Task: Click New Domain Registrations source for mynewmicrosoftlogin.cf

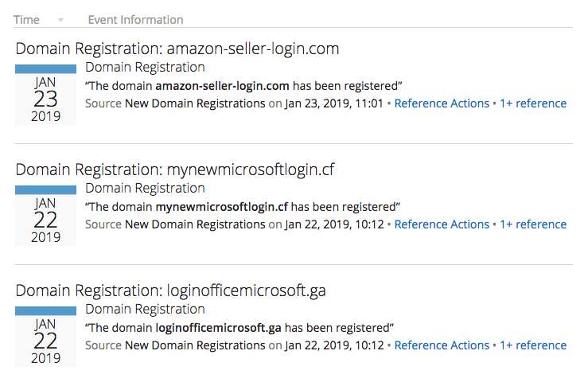Action: coord(195,224)
